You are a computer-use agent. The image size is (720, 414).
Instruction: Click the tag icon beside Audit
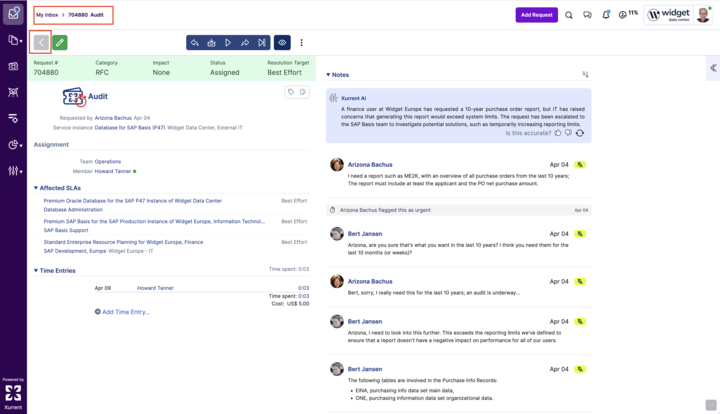pyautogui.click(x=291, y=92)
